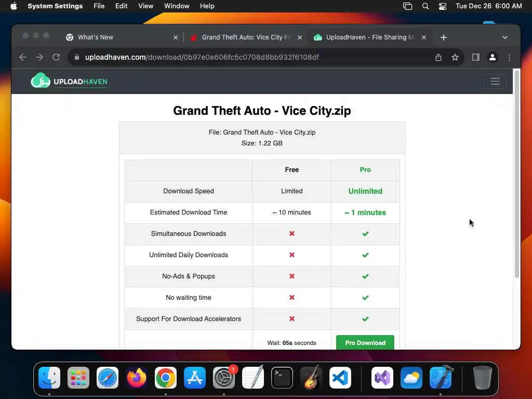This screenshot has width=532, height=399.
Task: Open the File menu
Action: click(x=99, y=6)
